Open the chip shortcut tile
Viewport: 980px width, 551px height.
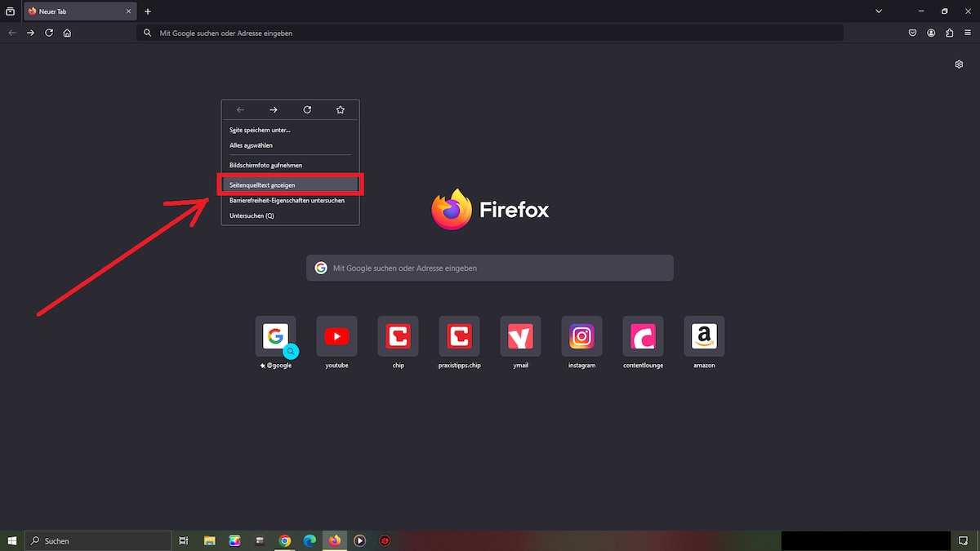tap(398, 336)
